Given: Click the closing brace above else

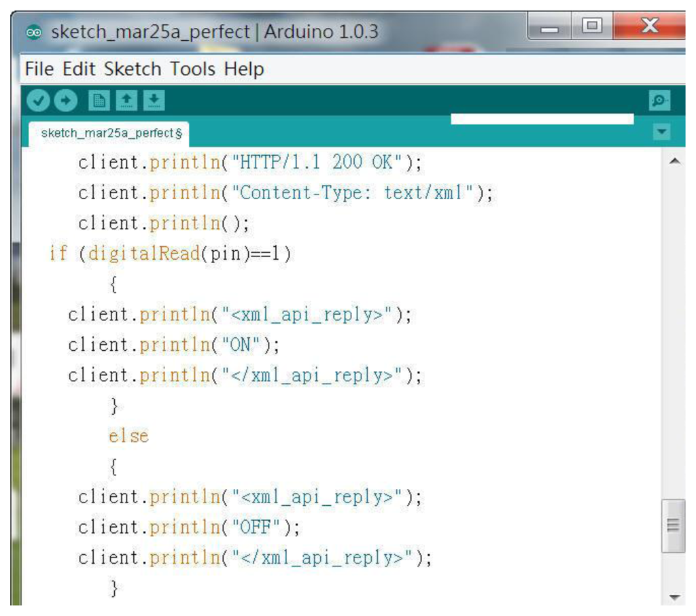Looking at the screenshot, I should pos(114,406).
